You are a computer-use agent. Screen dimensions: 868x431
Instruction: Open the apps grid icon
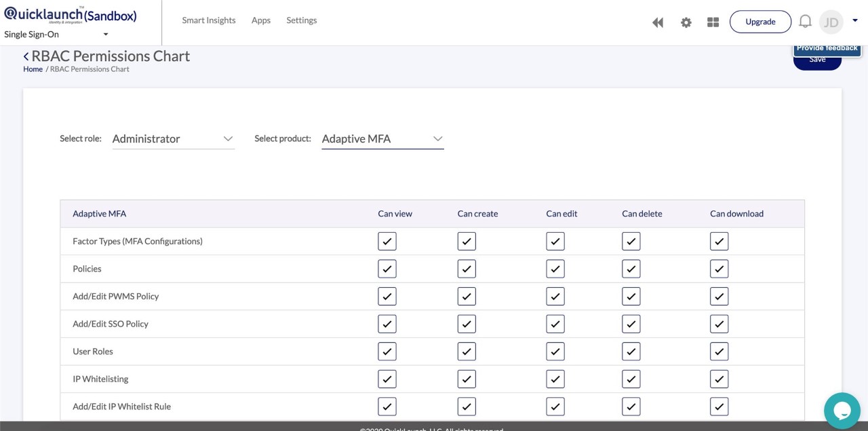pos(713,22)
